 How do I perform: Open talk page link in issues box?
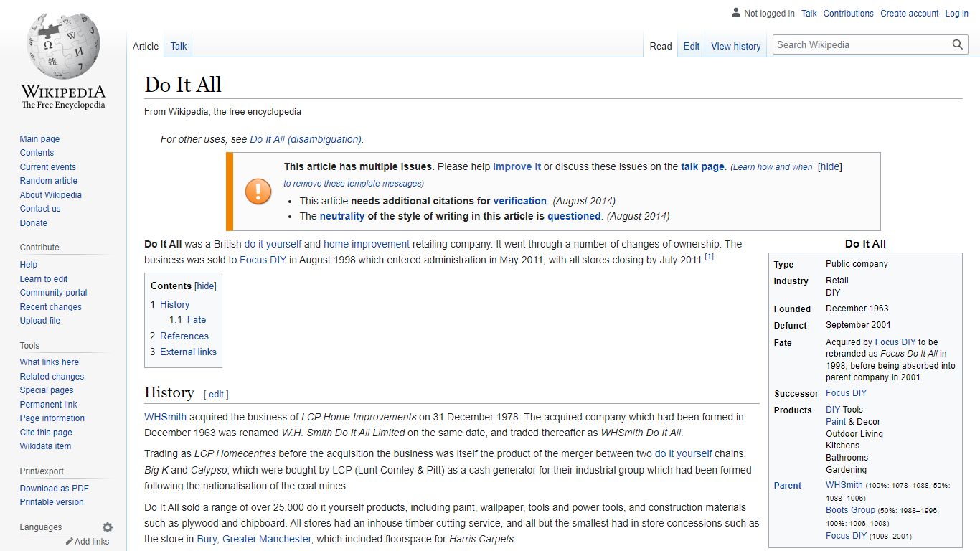[x=703, y=166]
